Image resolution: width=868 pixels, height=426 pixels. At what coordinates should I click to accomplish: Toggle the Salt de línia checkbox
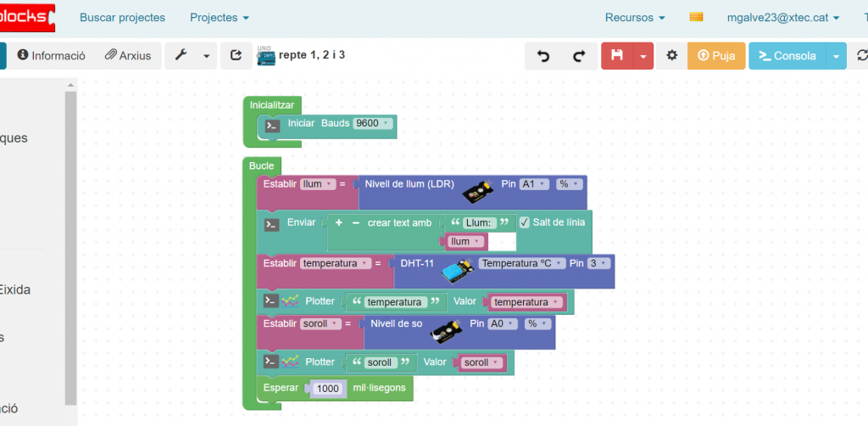click(524, 222)
